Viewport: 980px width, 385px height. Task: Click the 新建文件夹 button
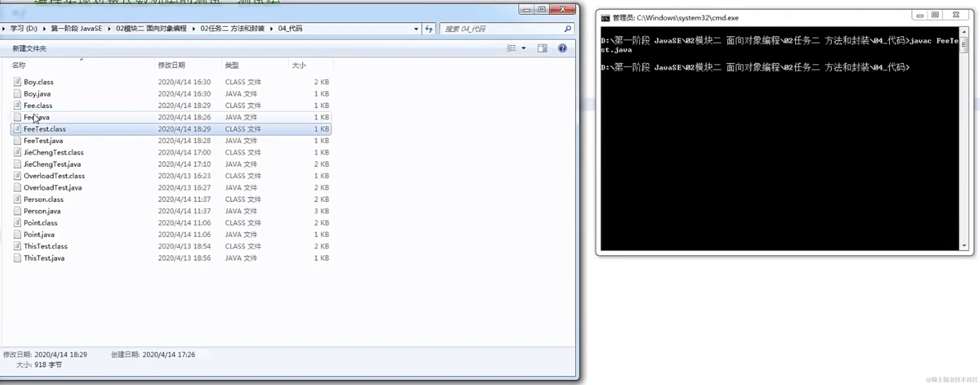[x=29, y=49]
